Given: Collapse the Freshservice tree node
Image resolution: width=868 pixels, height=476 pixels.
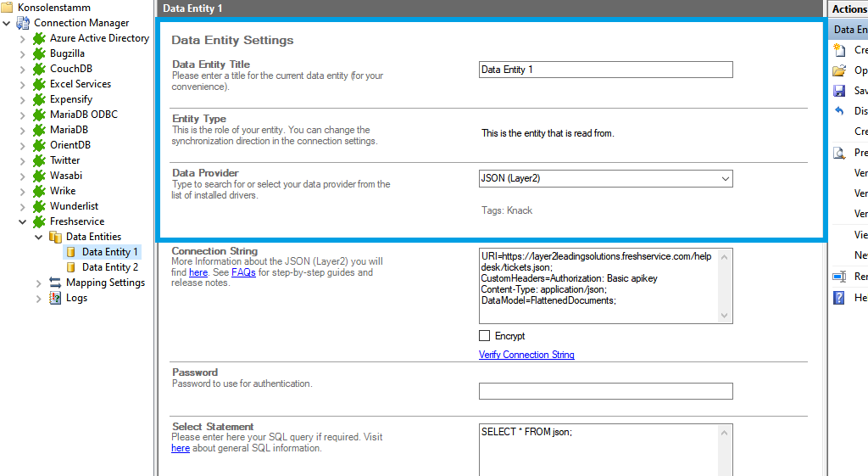Looking at the screenshot, I should [x=22, y=221].
